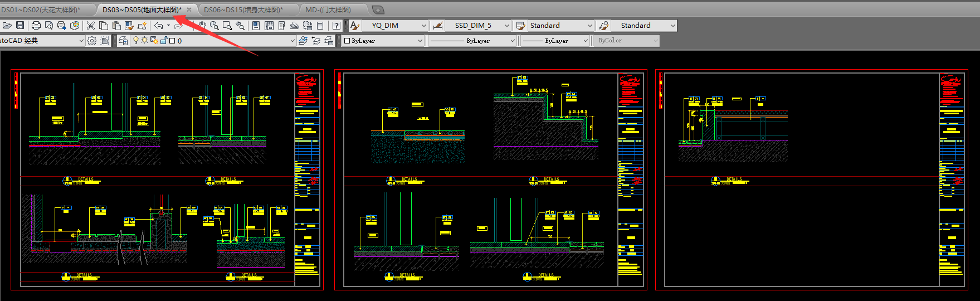Open Sheet Set Manager
Viewport: 980px width, 301px height.
pyautogui.click(x=294, y=26)
